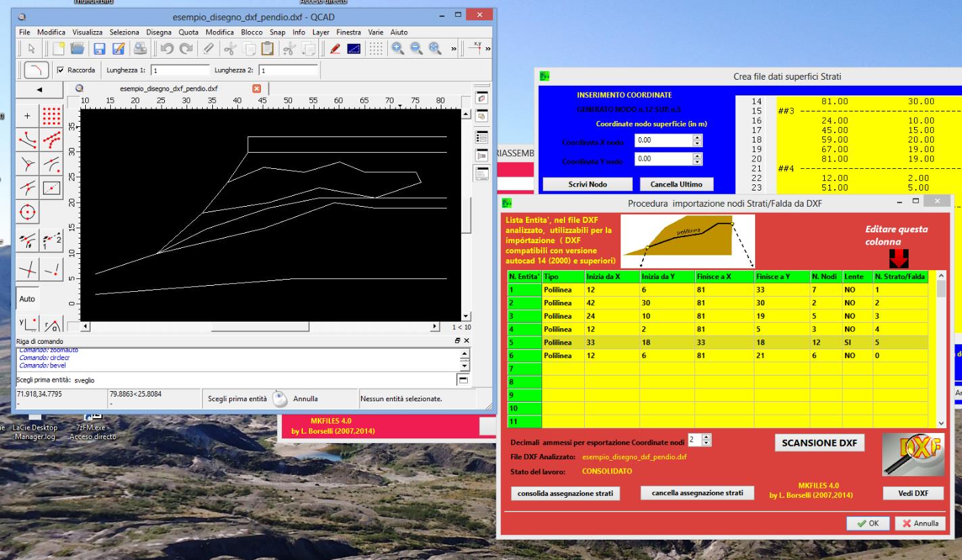Open the Layer menu
Viewport: 962px width, 560px height.
click(320, 32)
